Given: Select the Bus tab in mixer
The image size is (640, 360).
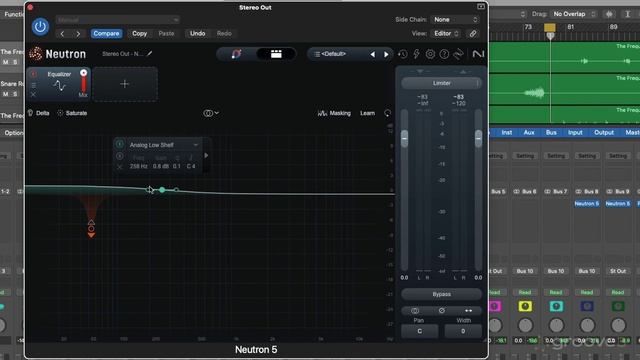Looking at the screenshot, I should tap(551, 133).
